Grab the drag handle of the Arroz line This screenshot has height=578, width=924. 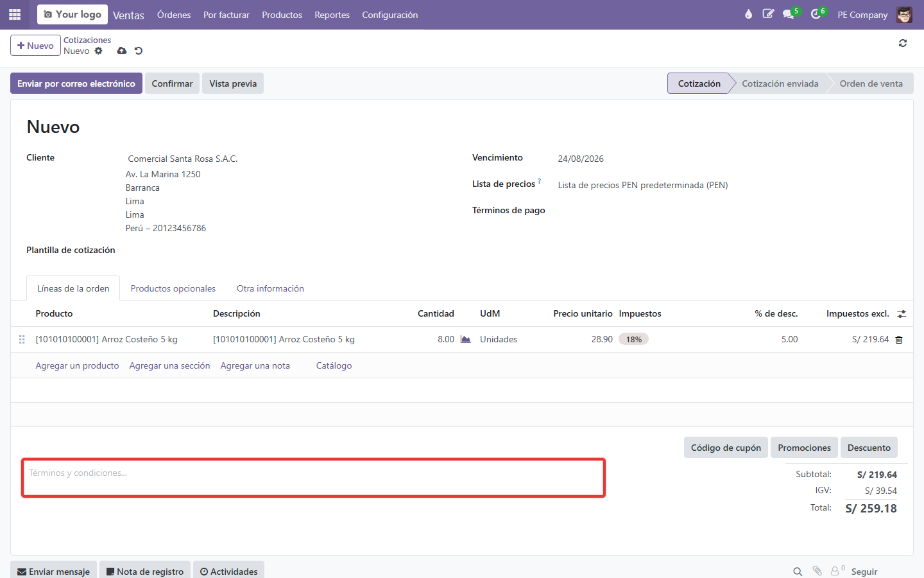22,339
